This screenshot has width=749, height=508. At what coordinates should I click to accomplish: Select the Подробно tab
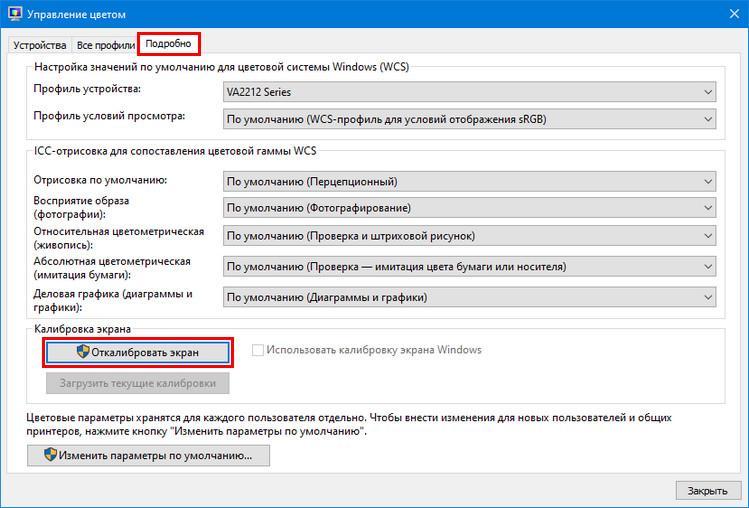pos(168,43)
